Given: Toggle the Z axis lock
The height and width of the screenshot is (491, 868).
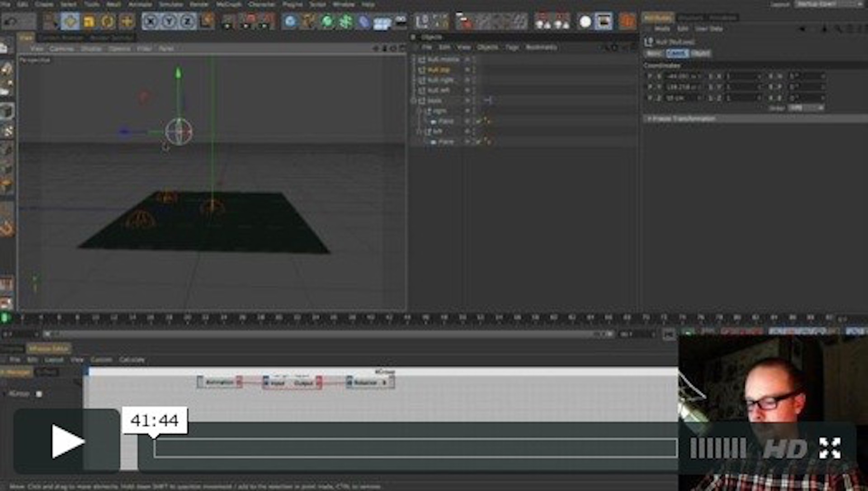Looking at the screenshot, I should [187, 21].
